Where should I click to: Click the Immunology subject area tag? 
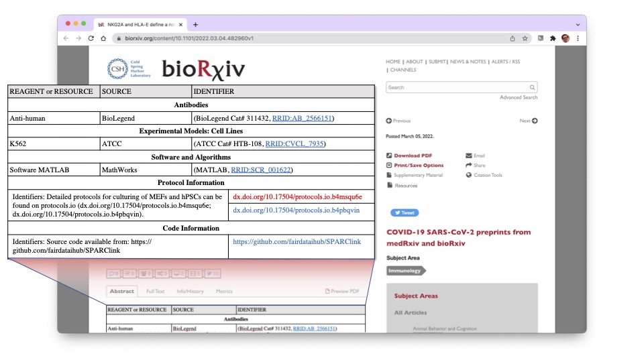pyautogui.click(x=405, y=271)
